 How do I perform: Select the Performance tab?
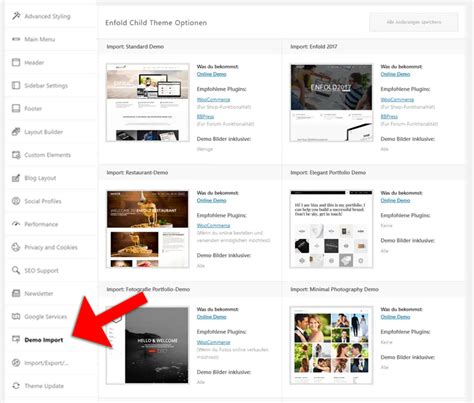(52, 224)
